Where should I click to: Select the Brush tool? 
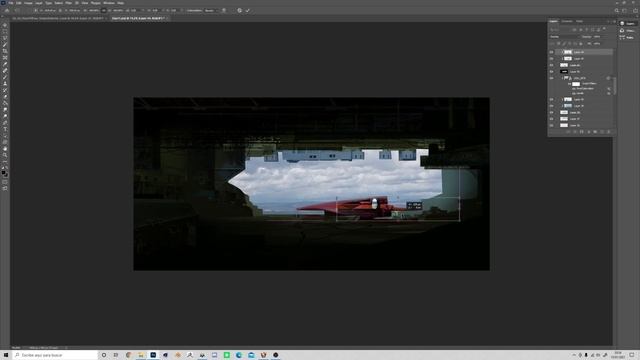(5, 77)
